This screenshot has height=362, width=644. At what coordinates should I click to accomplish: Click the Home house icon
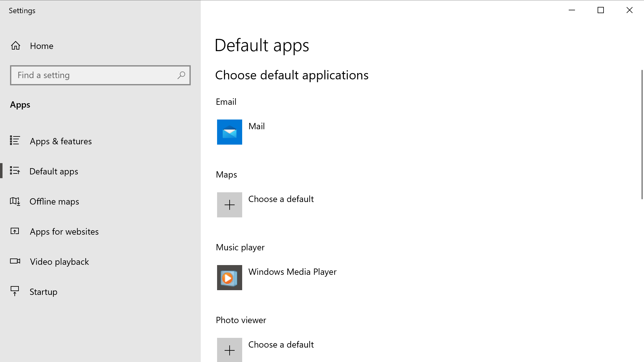[15, 45]
